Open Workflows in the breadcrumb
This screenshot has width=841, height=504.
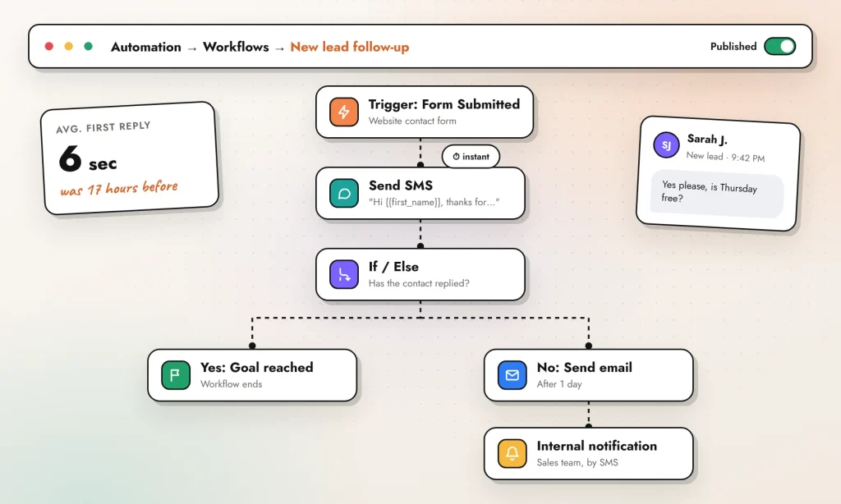(x=236, y=47)
